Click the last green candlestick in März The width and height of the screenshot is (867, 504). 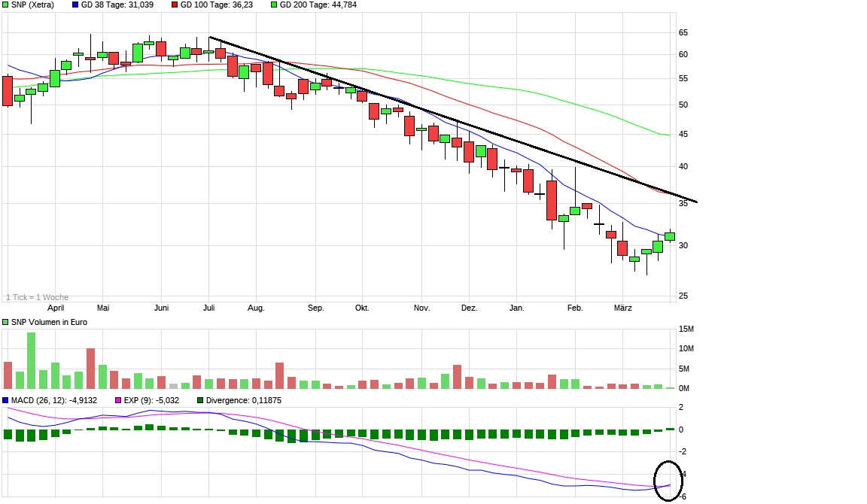pyautogui.click(x=670, y=236)
